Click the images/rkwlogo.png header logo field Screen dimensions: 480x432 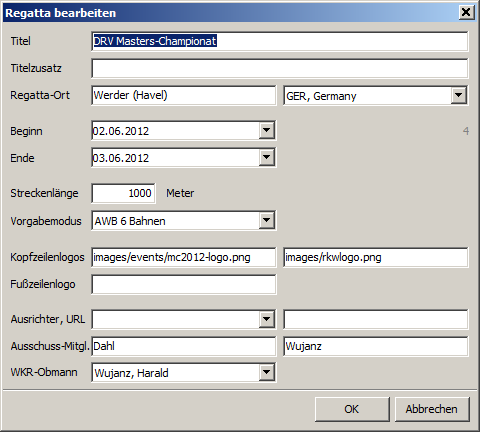(x=376, y=257)
